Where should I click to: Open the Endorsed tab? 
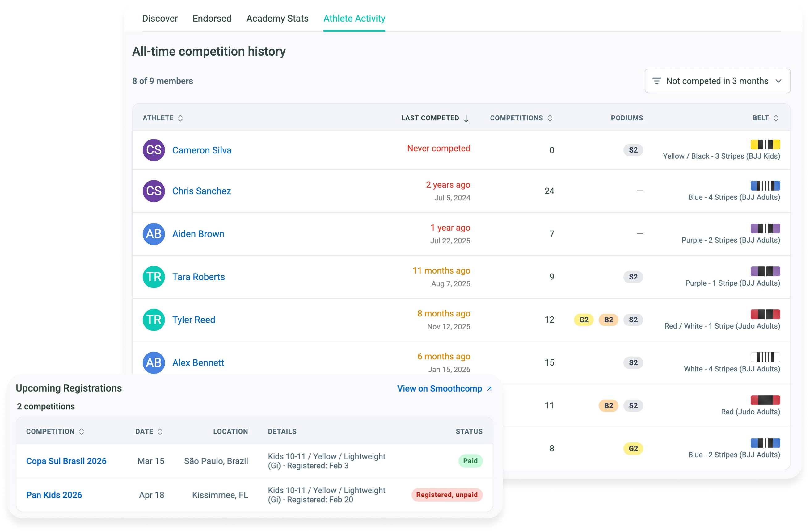212,18
